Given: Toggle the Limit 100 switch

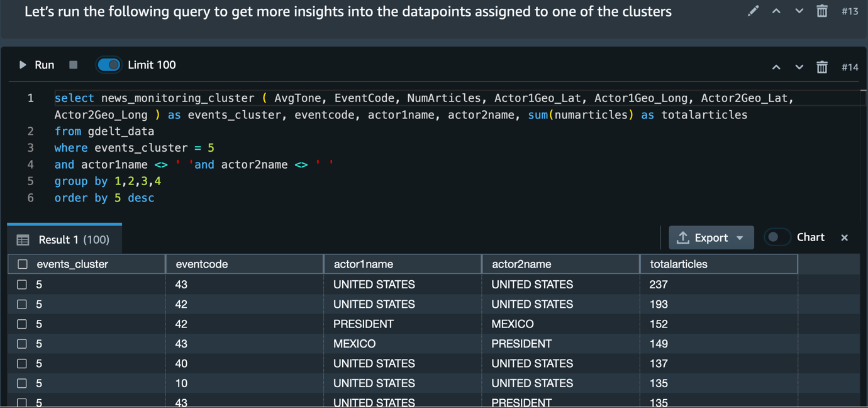Looking at the screenshot, I should pos(108,65).
